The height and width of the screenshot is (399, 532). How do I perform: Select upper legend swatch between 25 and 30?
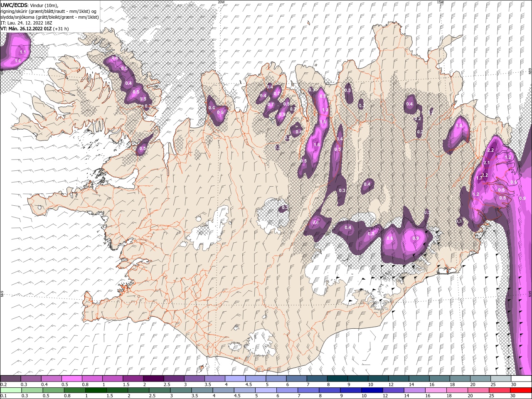[x=501, y=379]
